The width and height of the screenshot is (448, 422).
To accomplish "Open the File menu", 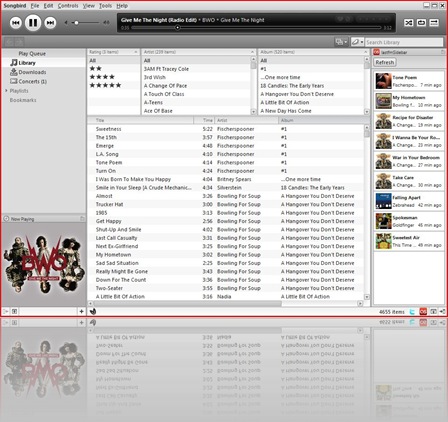I will [35, 6].
